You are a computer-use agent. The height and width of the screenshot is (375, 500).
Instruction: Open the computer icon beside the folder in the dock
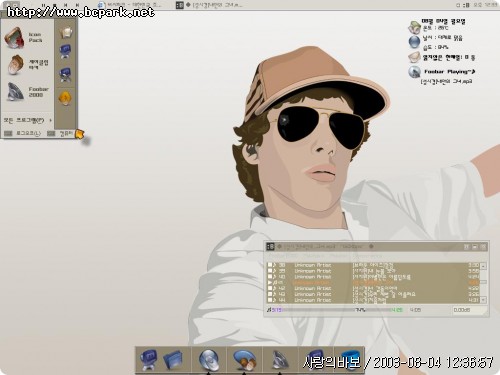(148, 360)
